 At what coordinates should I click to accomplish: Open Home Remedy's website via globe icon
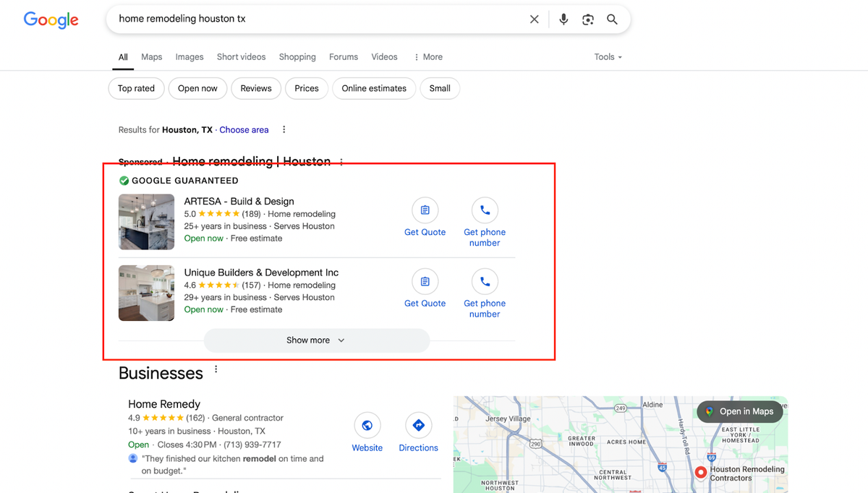tap(367, 426)
